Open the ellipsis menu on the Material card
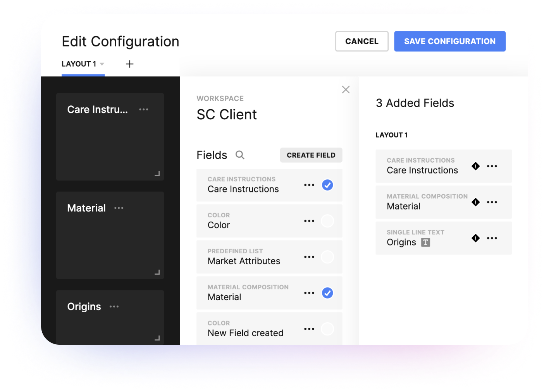Viewport: 544px width, 392px height. point(119,208)
